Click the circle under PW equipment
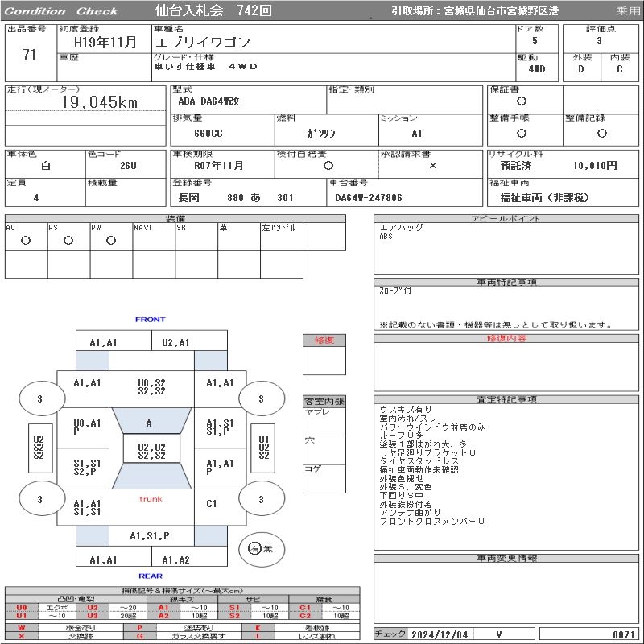This screenshot has width=644, height=644. tap(111, 240)
